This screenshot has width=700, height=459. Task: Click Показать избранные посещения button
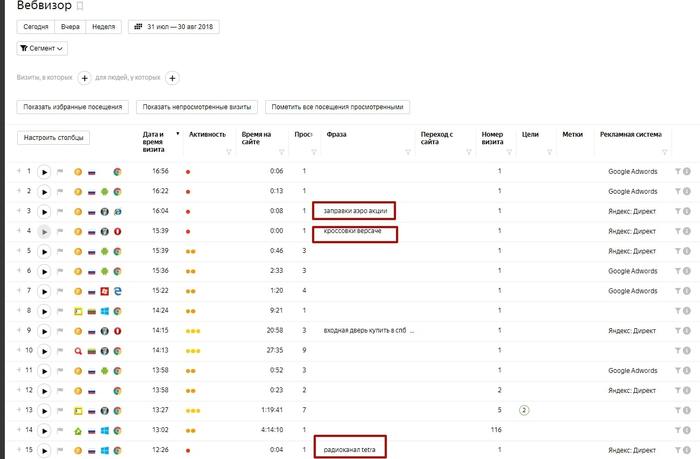click(x=73, y=107)
